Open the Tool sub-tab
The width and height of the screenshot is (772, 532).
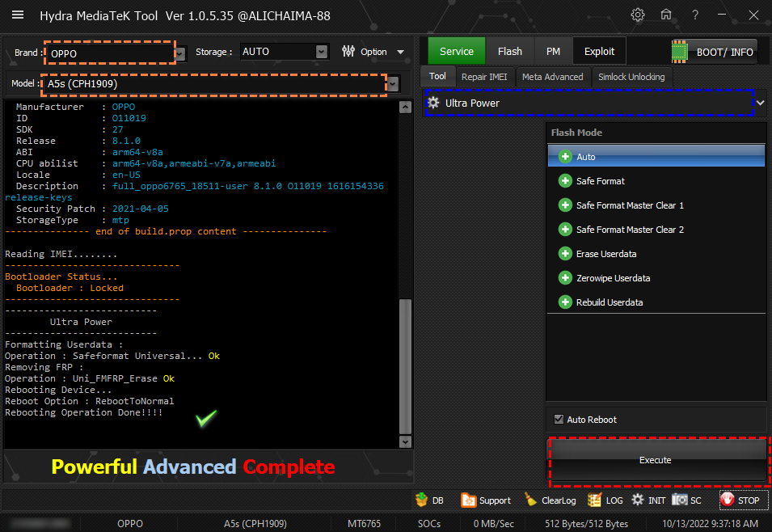[437, 76]
